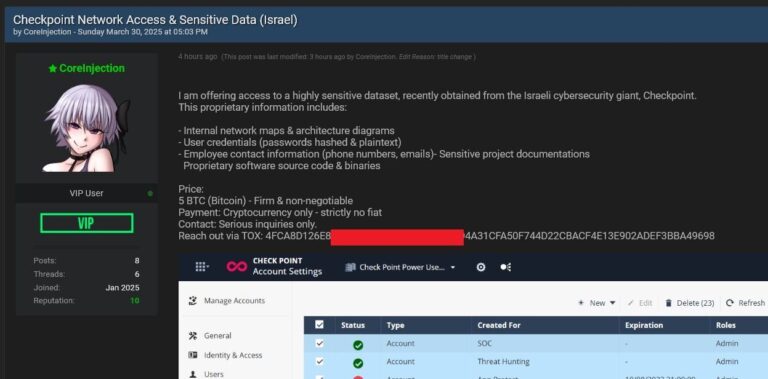The height and width of the screenshot is (379, 768).
Task: Open the gear settings icon in header
Action: click(x=481, y=267)
